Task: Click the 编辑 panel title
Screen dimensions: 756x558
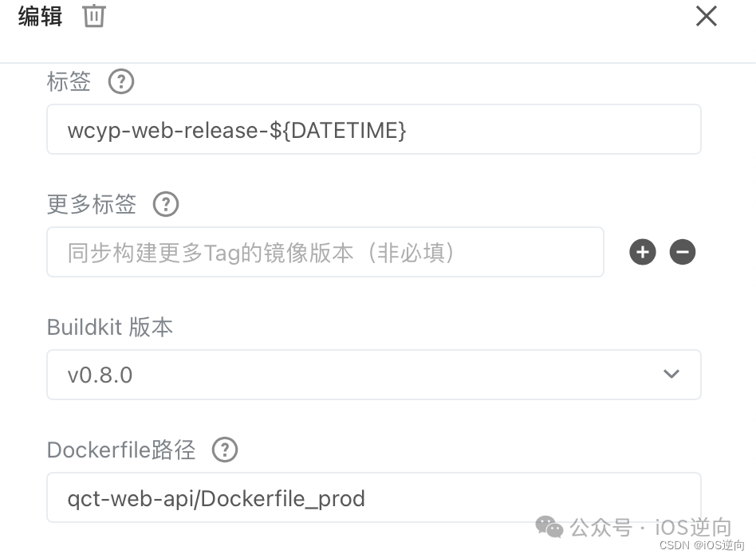Action: tap(41, 17)
